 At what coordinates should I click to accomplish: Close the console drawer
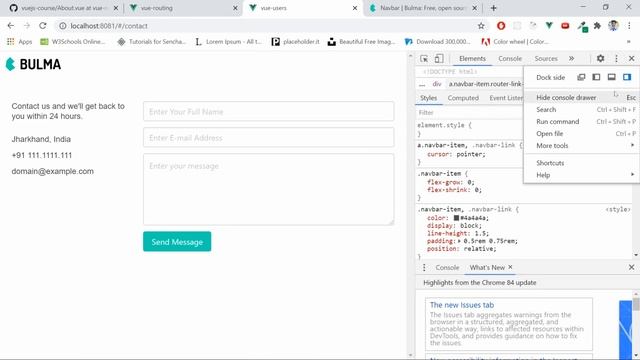coord(631,267)
